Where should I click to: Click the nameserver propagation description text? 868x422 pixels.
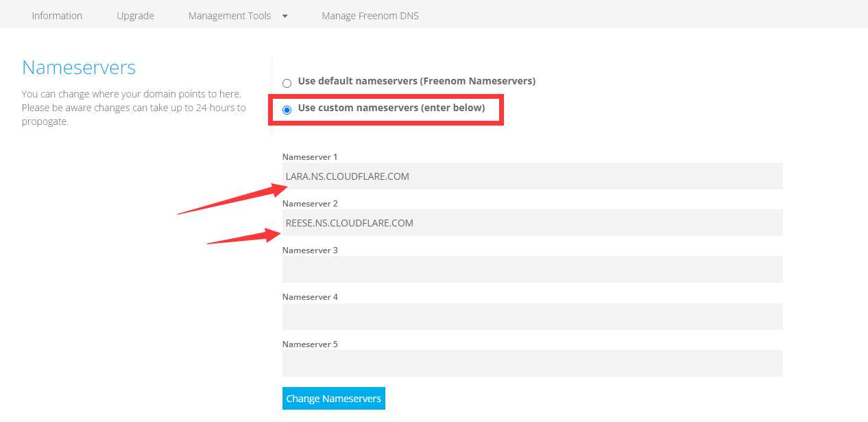point(134,108)
